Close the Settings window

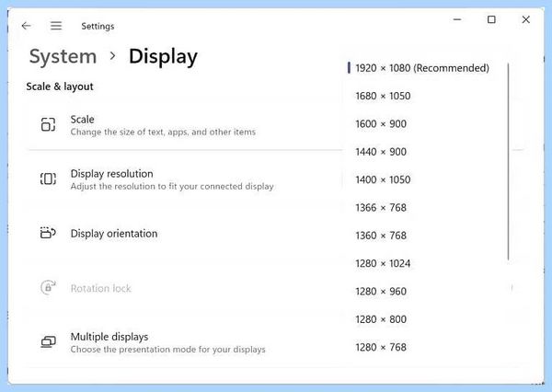(x=526, y=19)
